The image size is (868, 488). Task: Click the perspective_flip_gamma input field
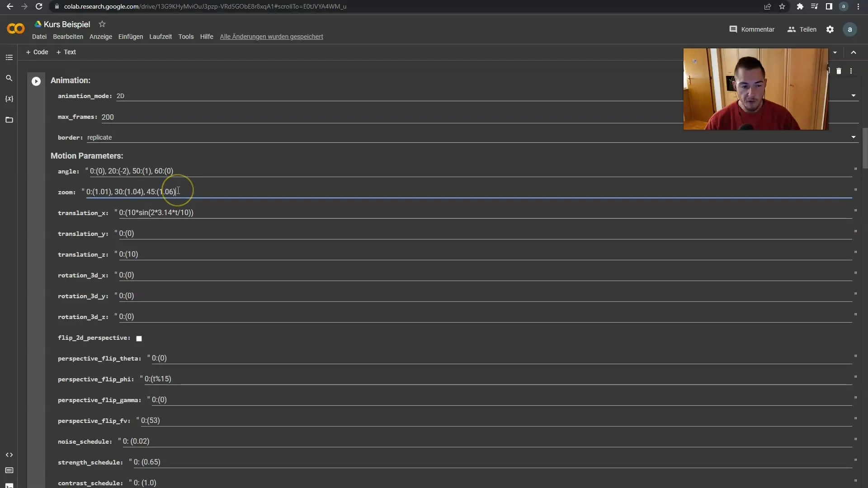[x=502, y=399]
